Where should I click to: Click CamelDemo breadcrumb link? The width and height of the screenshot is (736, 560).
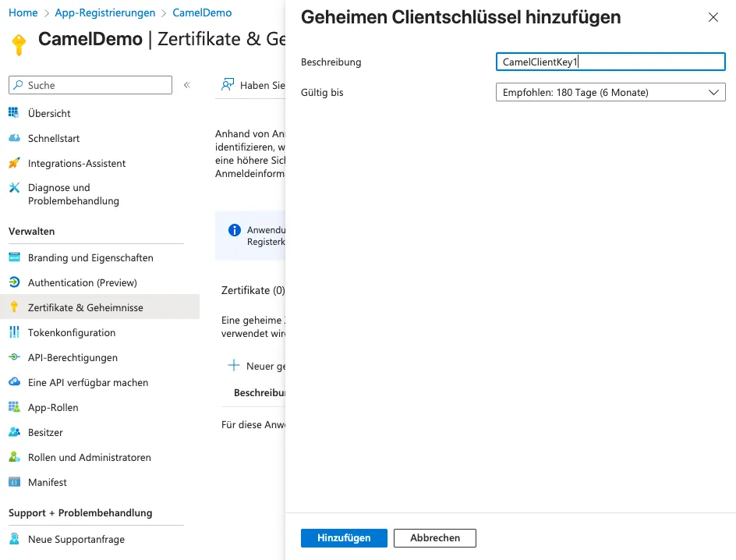pos(202,12)
